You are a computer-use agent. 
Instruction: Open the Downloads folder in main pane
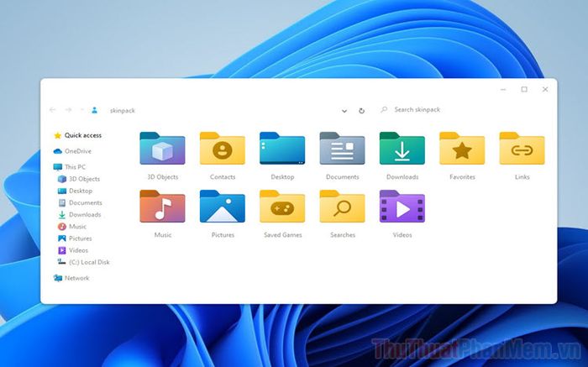402,149
